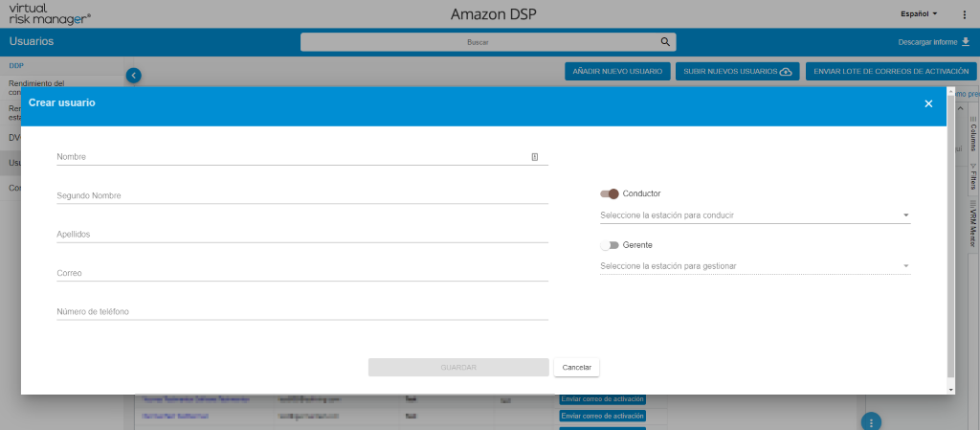The width and height of the screenshot is (980, 430).
Task: Open the Español language dropdown
Action: tap(919, 13)
